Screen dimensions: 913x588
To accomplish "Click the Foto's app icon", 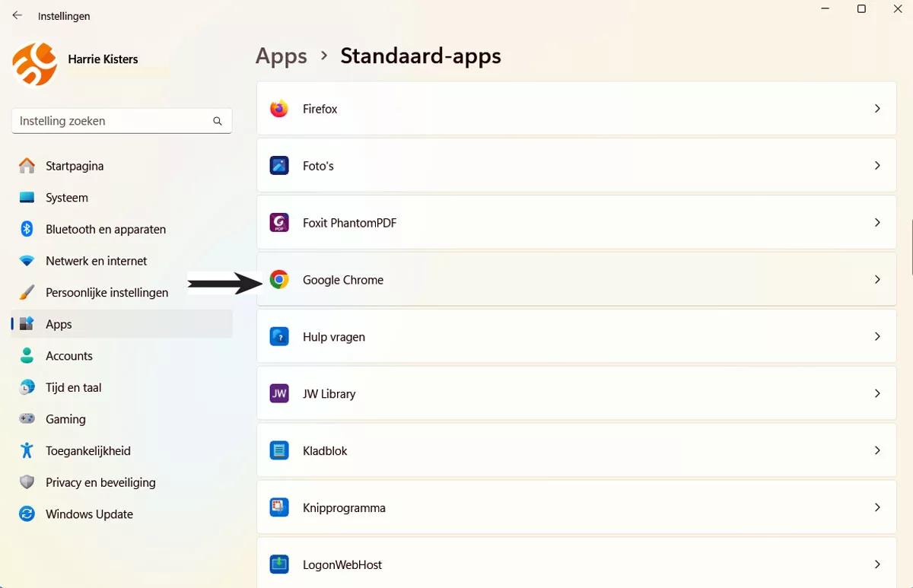I will 279,166.
